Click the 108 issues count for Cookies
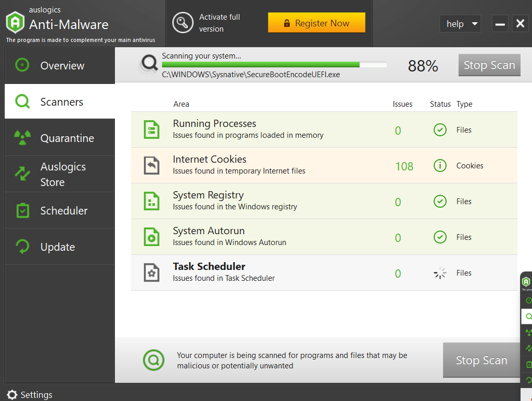Viewport: 532px width, 401px height. (x=404, y=166)
